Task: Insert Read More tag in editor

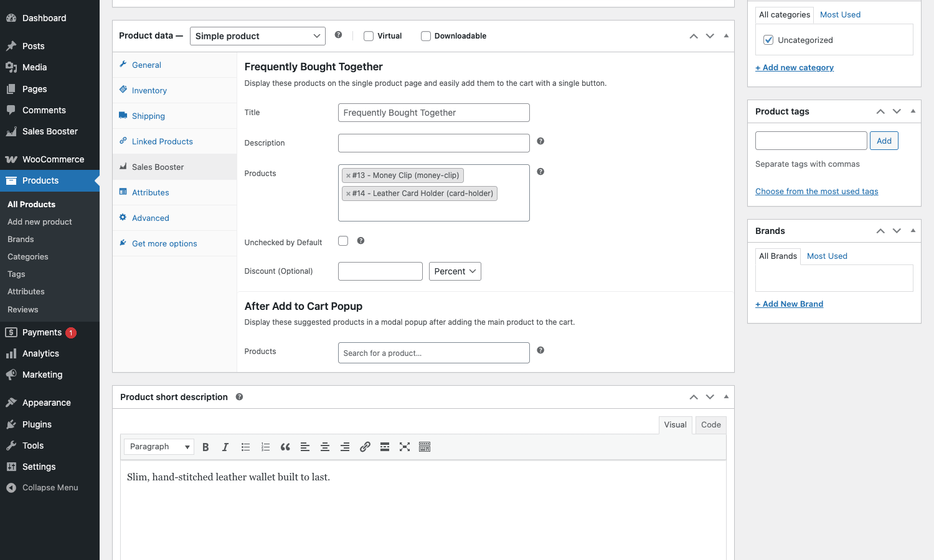Action: (x=385, y=447)
